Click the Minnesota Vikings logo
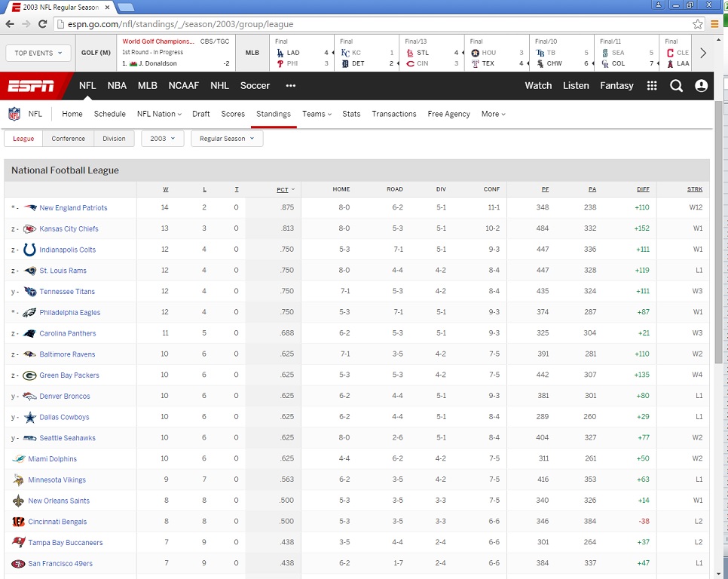This screenshot has height=579, width=728. [18, 479]
